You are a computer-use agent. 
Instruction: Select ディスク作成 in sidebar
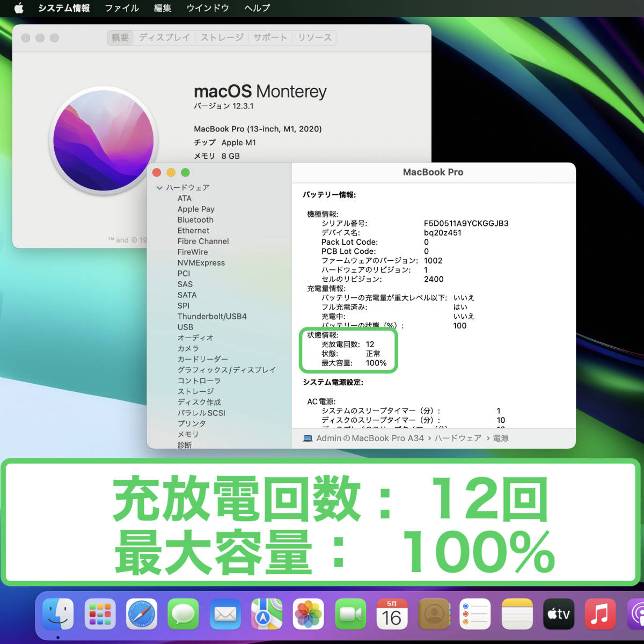[x=200, y=402]
